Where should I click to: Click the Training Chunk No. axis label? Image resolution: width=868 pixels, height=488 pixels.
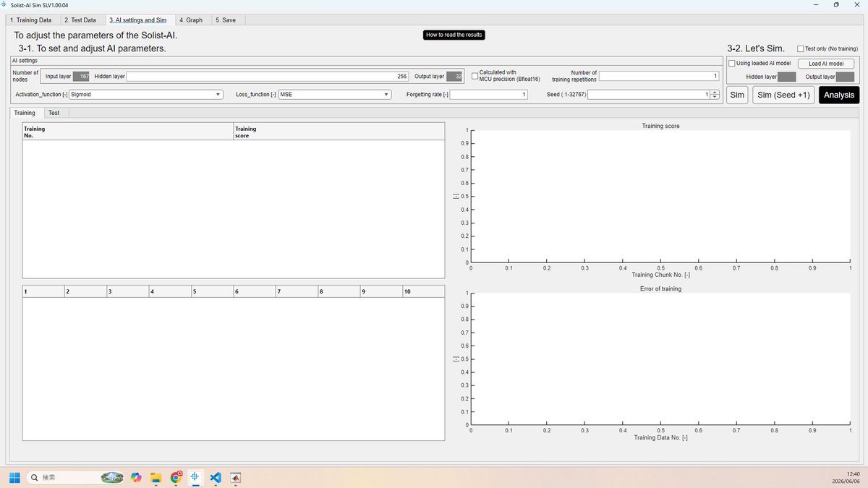(x=660, y=275)
